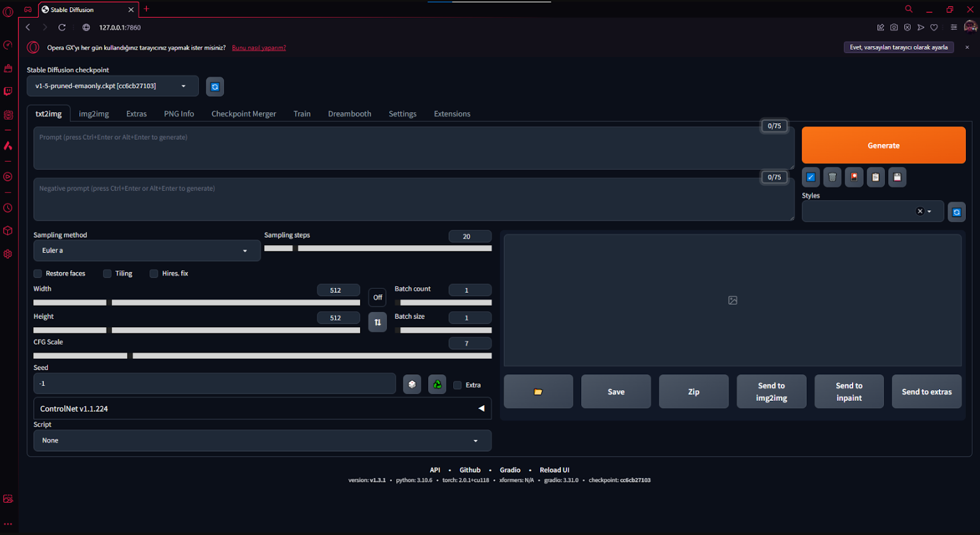The image size is (980, 535).
Task: Open History from the Opera GX sidebar
Action: point(8,208)
